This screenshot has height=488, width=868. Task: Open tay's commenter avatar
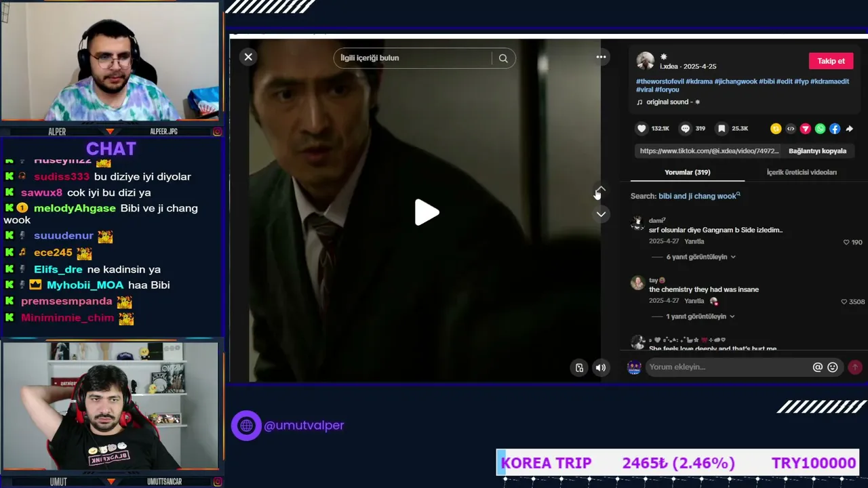[637, 283]
